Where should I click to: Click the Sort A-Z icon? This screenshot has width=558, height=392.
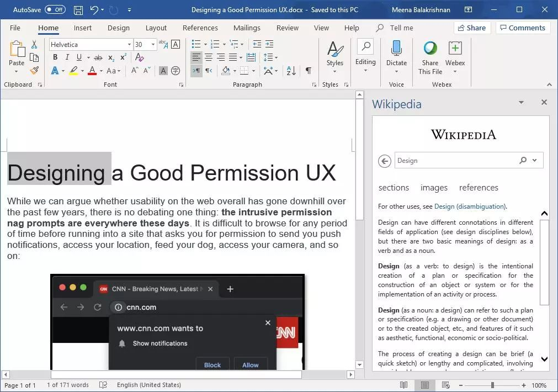291,71
